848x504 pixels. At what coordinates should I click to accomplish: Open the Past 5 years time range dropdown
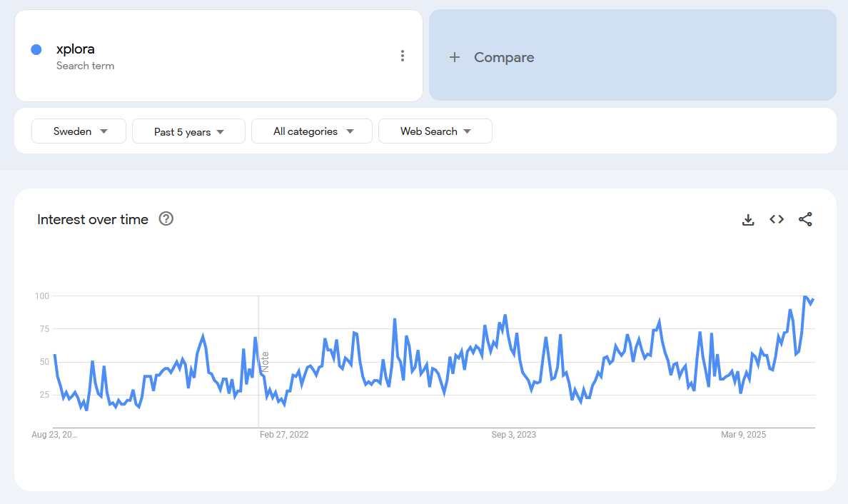[188, 131]
